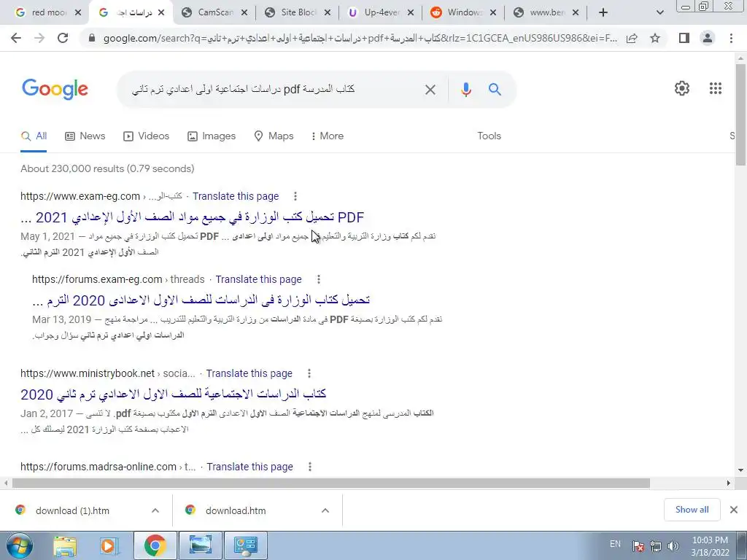The image size is (747, 560).
Task: Open options menu for madrsa-online.com result
Action: pyautogui.click(x=309, y=467)
